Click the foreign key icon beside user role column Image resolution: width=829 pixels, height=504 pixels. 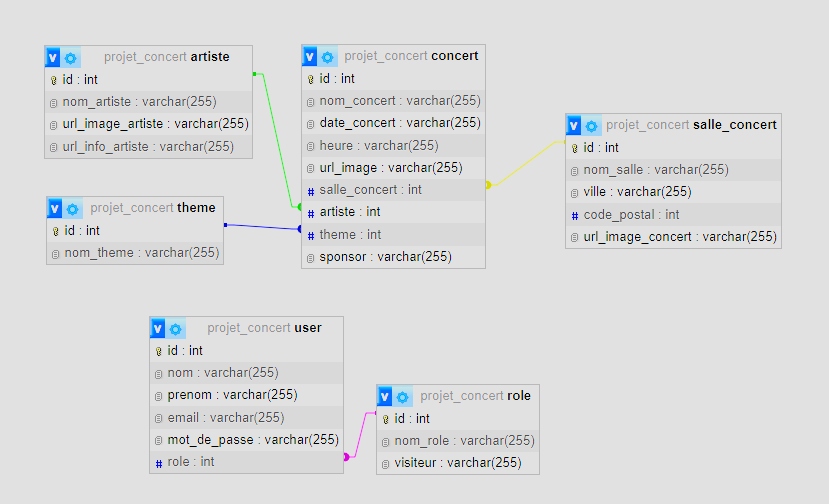(x=158, y=462)
